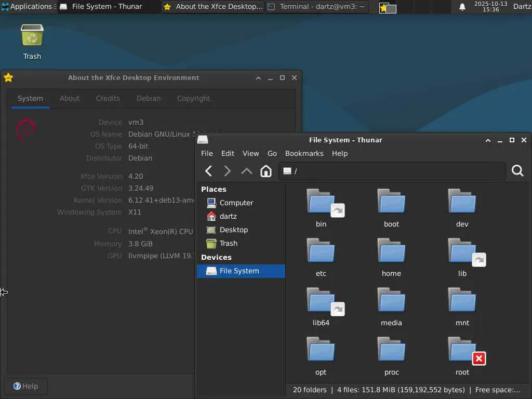Open the notification bell in panel

click(x=462, y=7)
